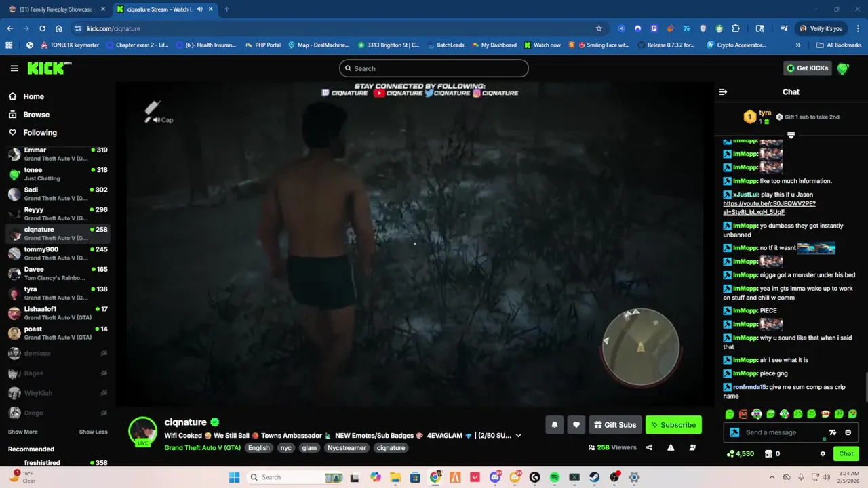Click Verify it's you profile button

pos(821,28)
